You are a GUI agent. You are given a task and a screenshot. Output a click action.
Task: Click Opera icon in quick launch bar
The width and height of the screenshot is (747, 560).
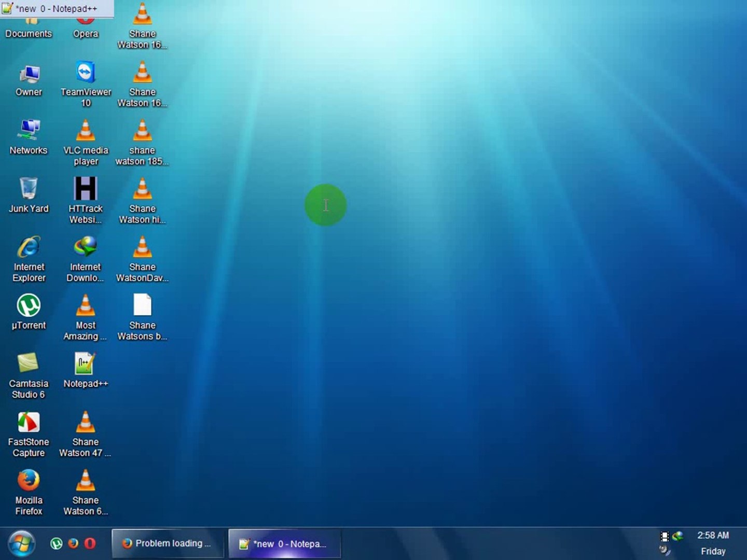[x=90, y=543]
